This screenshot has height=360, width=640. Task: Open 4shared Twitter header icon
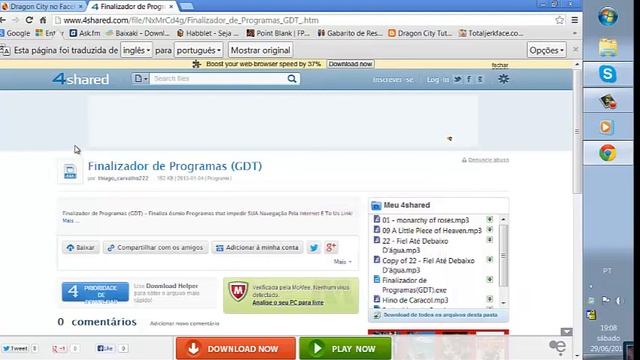458,79
